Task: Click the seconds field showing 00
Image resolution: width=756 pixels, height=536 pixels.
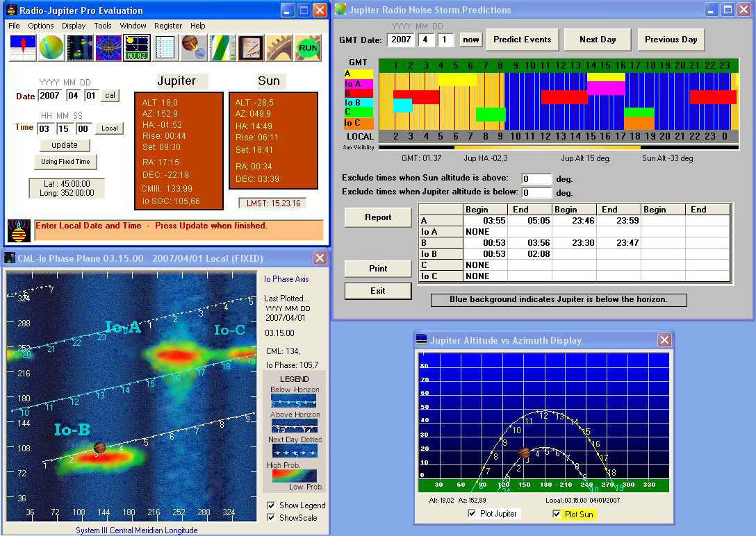Action: tap(83, 128)
